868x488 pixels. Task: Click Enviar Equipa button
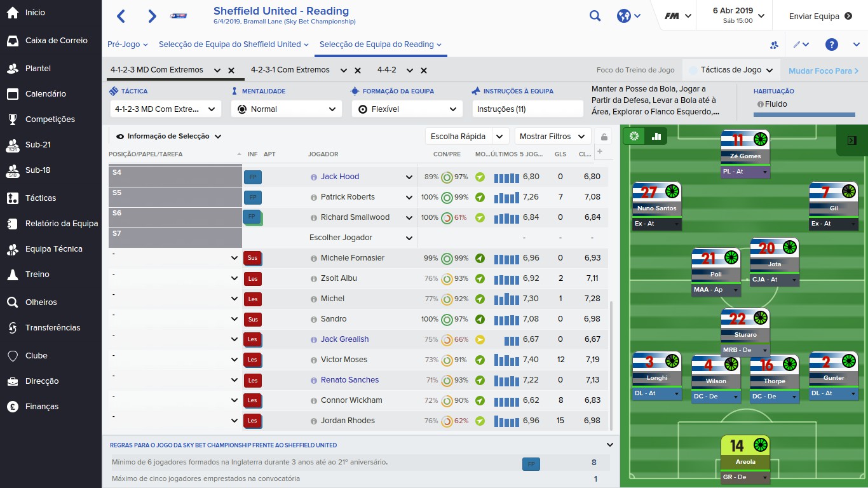click(820, 16)
